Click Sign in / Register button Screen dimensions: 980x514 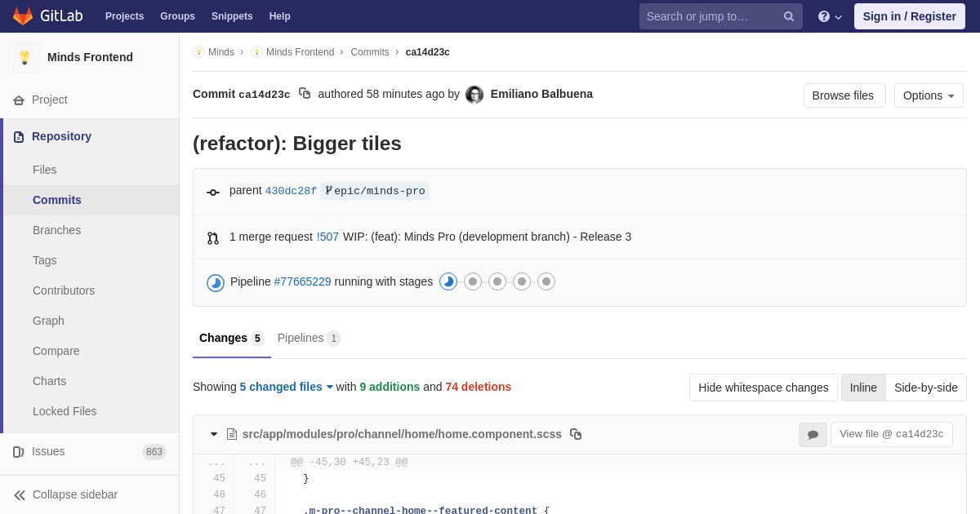(x=910, y=16)
